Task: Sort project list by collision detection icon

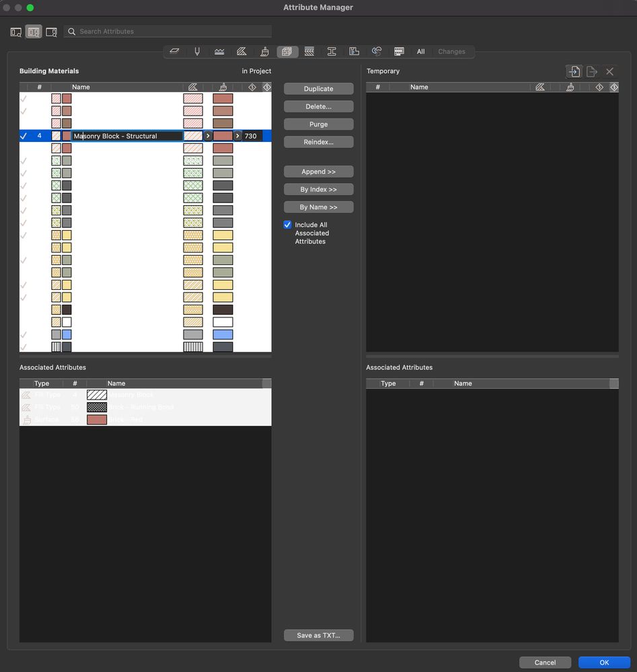Action: [x=267, y=87]
